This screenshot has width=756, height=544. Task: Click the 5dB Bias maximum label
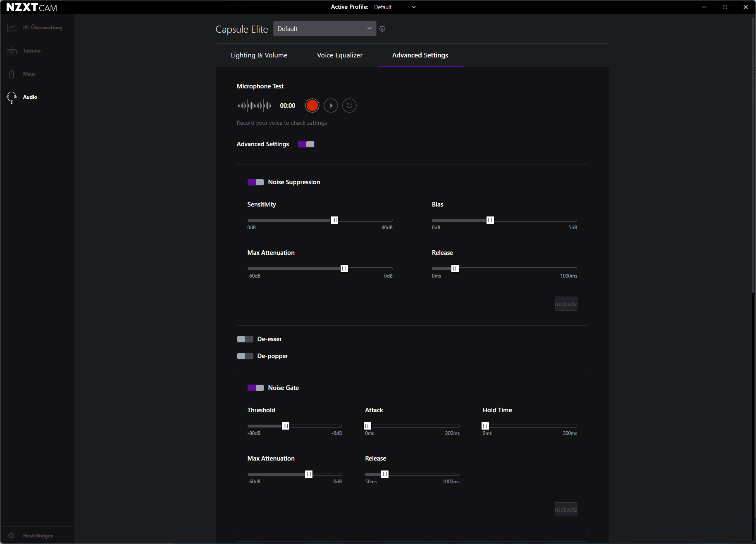pyautogui.click(x=573, y=228)
